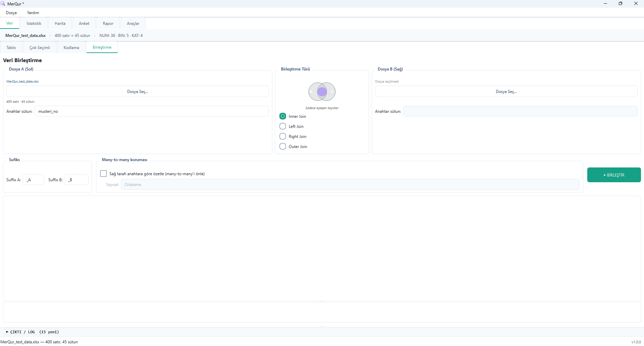Select the Left Join option
The width and height of the screenshot is (644, 346).
(x=283, y=127)
